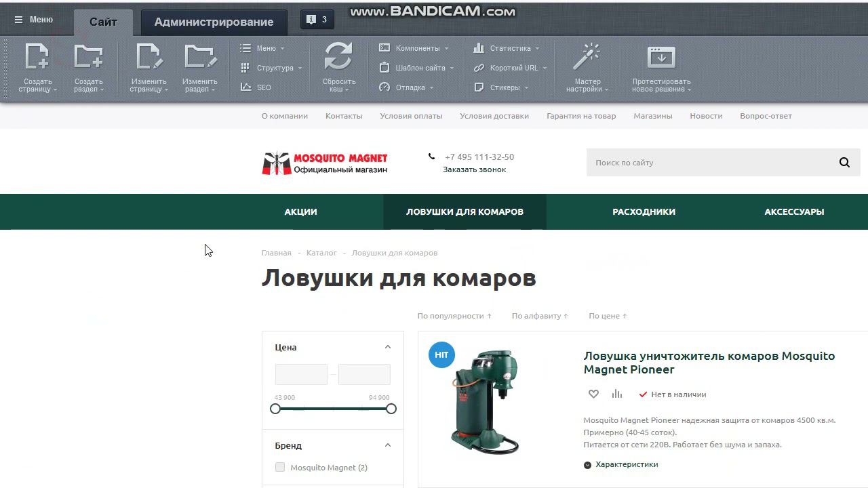868x488 pixels.
Task: Collapse the Цена filter section
Action: (388, 347)
